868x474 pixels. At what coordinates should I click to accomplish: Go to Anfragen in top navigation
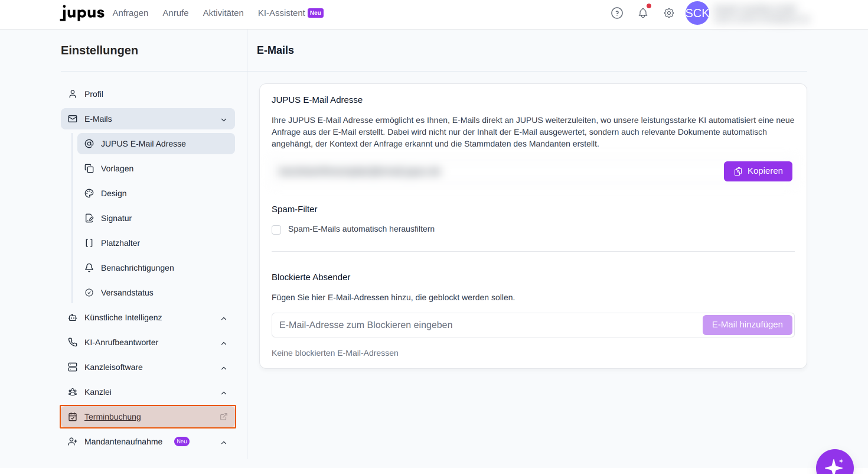pyautogui.click(x=130, y=13)
